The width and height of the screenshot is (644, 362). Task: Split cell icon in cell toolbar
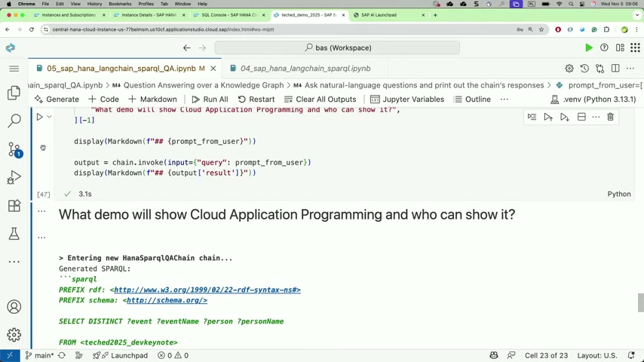[581, 117]
